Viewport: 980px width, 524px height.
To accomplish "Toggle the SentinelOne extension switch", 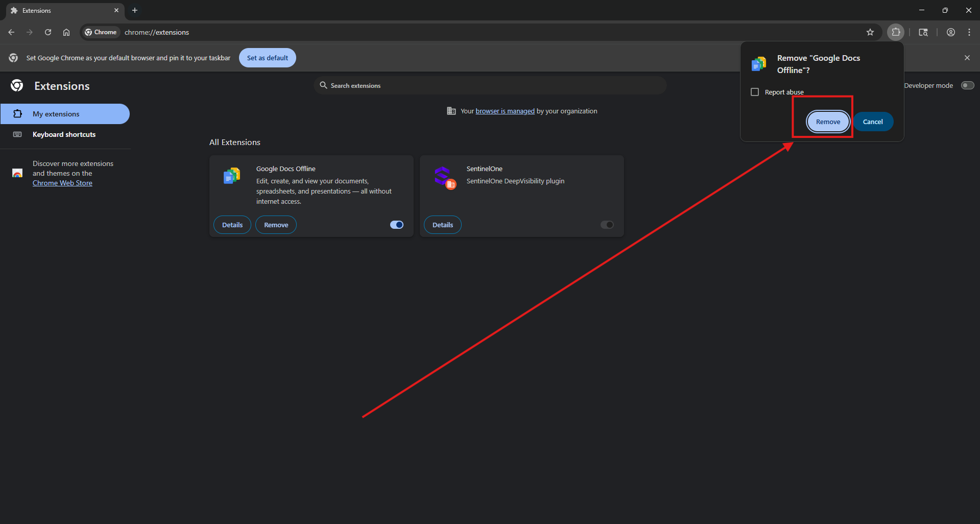I will (607, 225).
